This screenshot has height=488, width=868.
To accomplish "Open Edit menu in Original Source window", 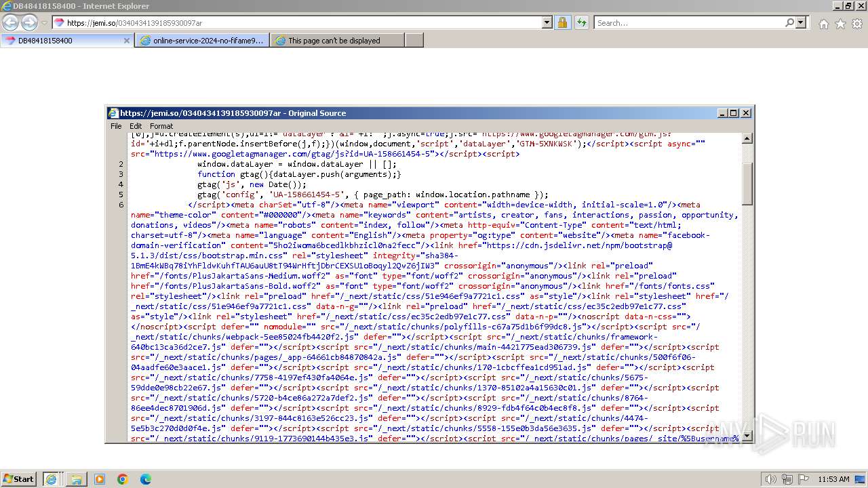I will [136, 126].
